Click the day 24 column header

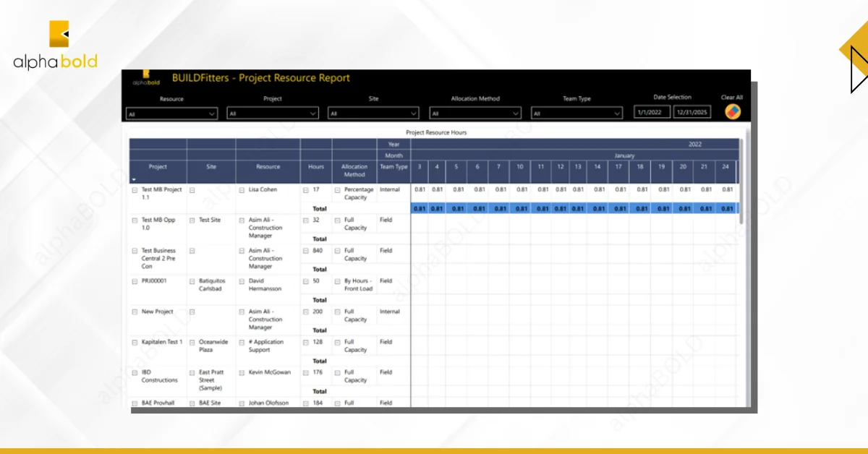[726, 166]
